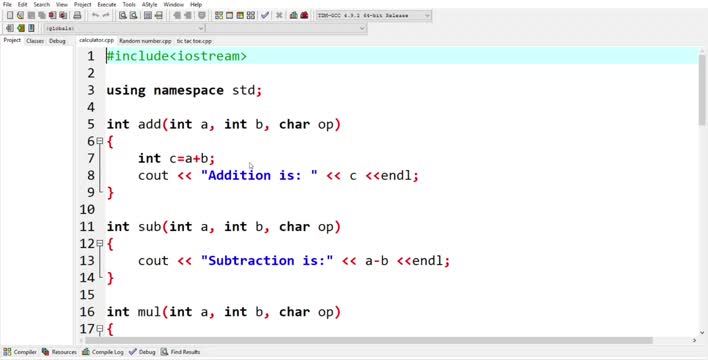Screen dimensions: 708x360
Task: Click the Stop execution X icon
Action: pos(279,15)
